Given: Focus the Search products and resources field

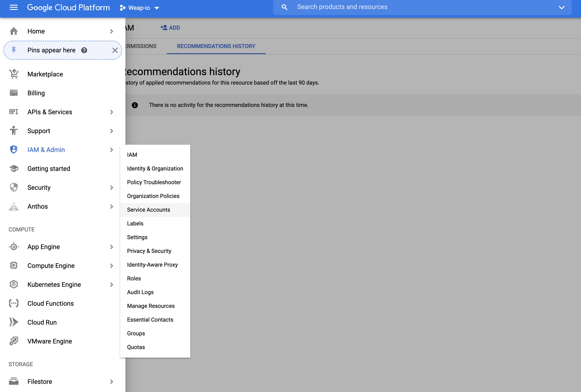Looking at the screenshot, I should coord(423,7).
